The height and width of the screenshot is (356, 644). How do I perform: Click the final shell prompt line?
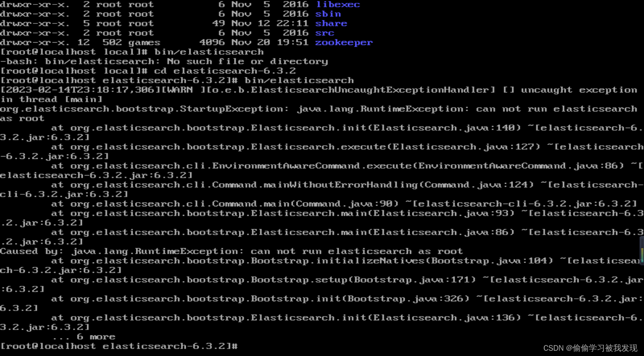coord(119,346)
